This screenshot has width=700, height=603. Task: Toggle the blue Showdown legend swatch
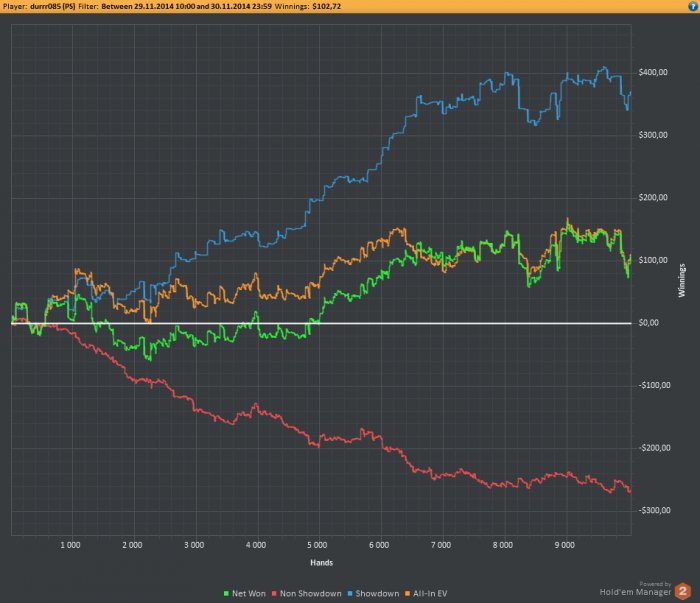[350, 594]
